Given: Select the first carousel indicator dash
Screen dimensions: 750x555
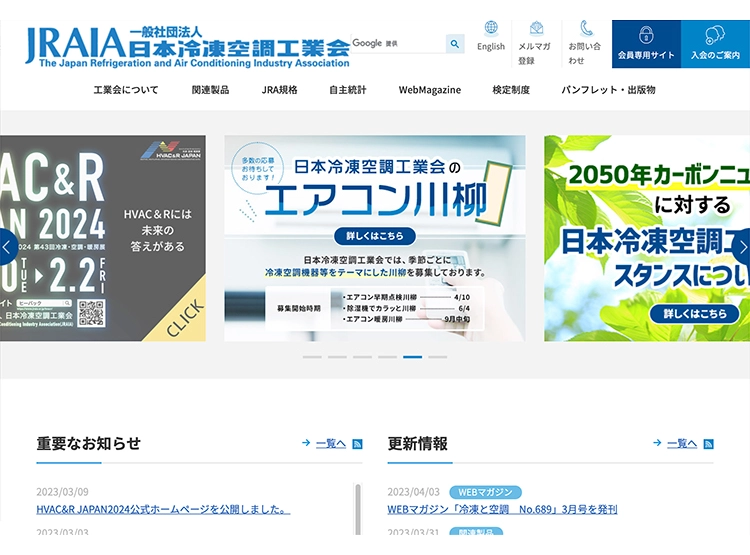Looking at the screenshot, I should (312, 357).
